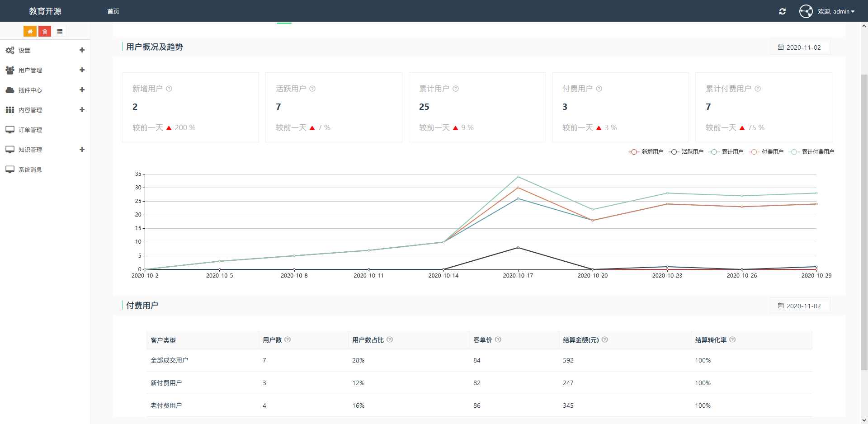Click help icon next to 新增用户
This screenshot has height=424, width=868.
[x=169, y=89]
